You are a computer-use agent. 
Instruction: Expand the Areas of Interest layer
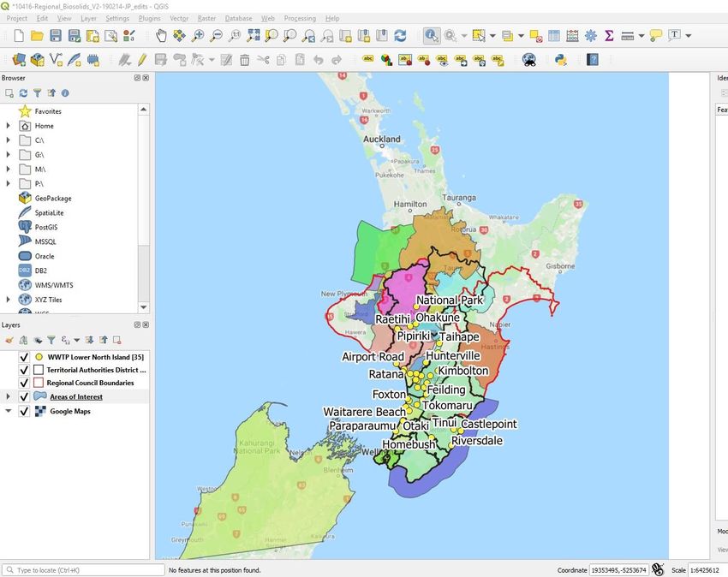tap(8, 396)
